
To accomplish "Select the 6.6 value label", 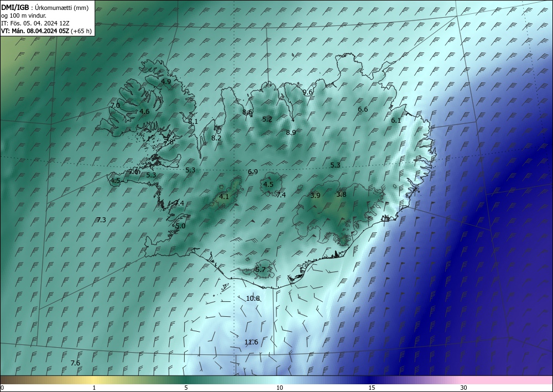I will pos(363,109).
